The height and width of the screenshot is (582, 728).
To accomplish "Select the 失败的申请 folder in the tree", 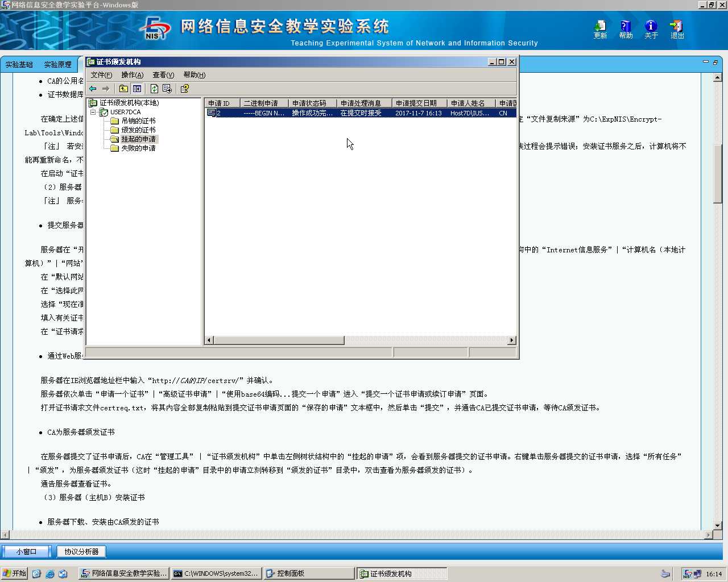I will pyautogui.click(x=138, y=148).
